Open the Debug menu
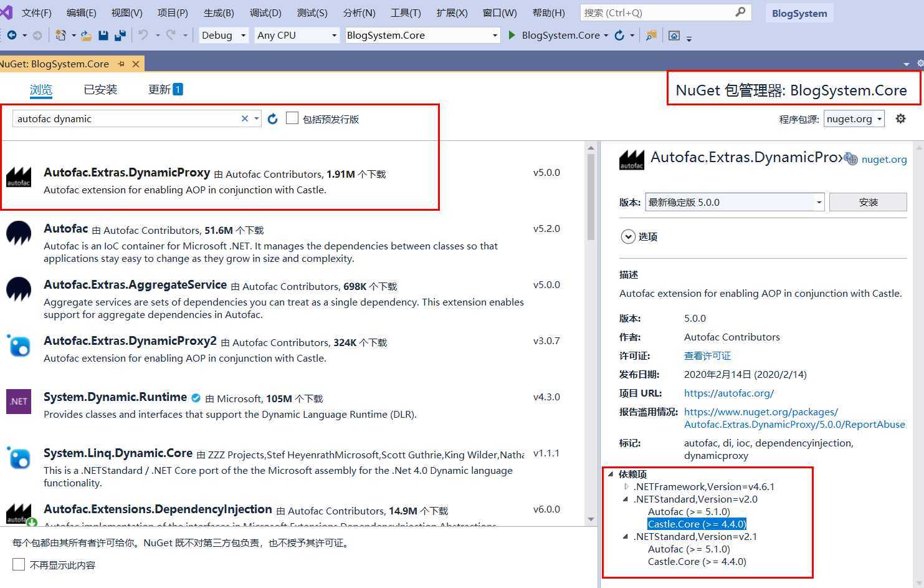This screenshot has width=924, height=588. click(265, 12)
